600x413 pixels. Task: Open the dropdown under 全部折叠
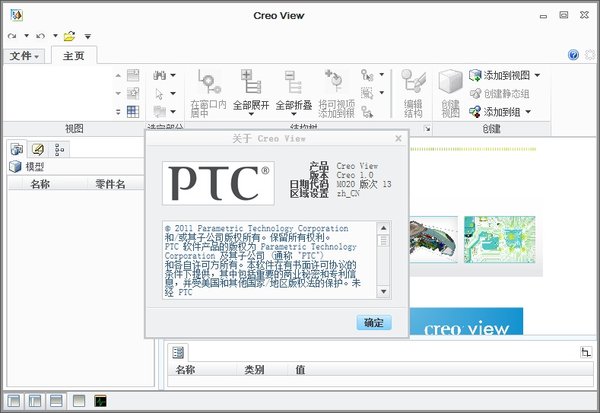tap(294, 114)
